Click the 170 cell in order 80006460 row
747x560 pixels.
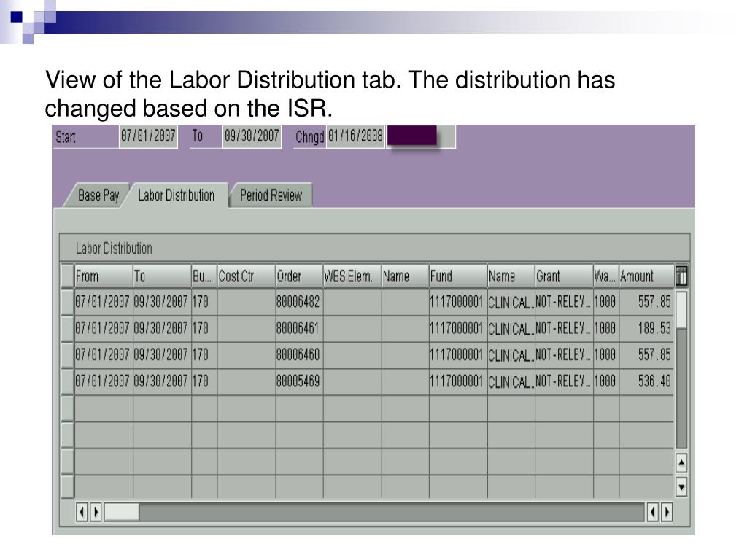pos(204,355)
